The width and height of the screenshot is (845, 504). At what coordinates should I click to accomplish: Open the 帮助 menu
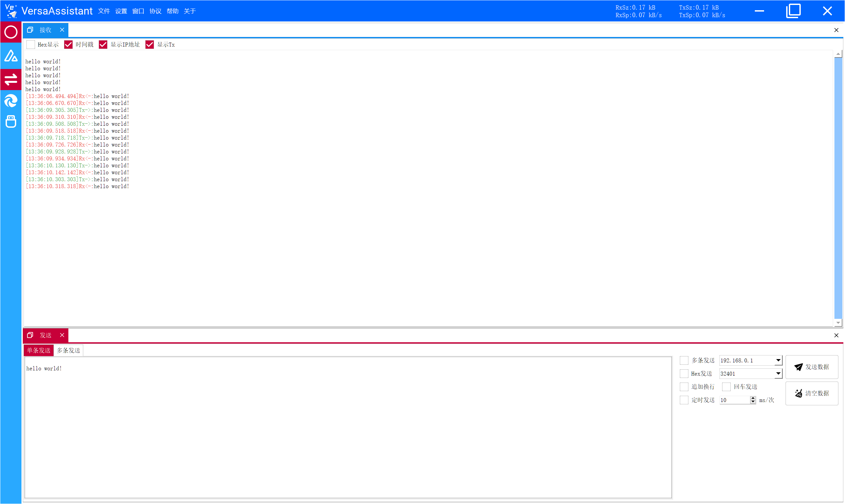tap(173, 11)
